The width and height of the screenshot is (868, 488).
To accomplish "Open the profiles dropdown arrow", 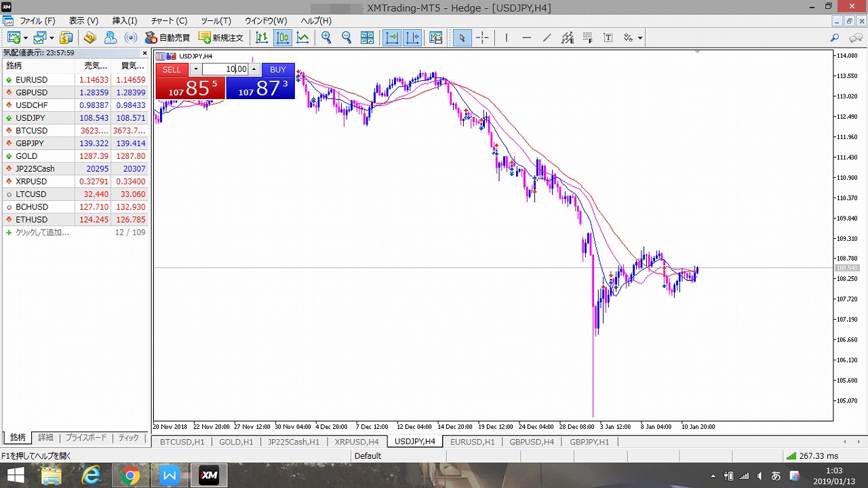I will pyautogui.click(x=52, y=38).
